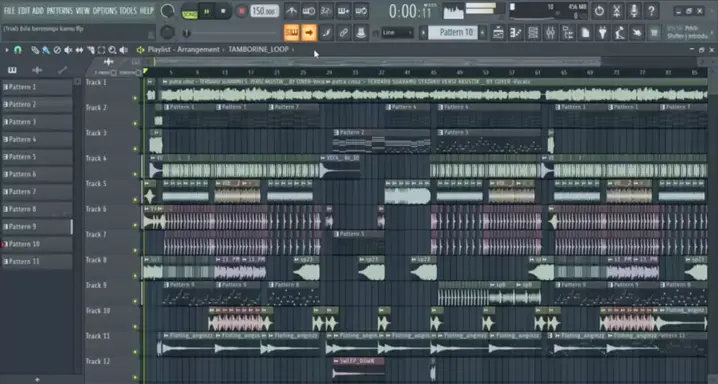Select Pattern 5 in the picker list

pos(37,157)
